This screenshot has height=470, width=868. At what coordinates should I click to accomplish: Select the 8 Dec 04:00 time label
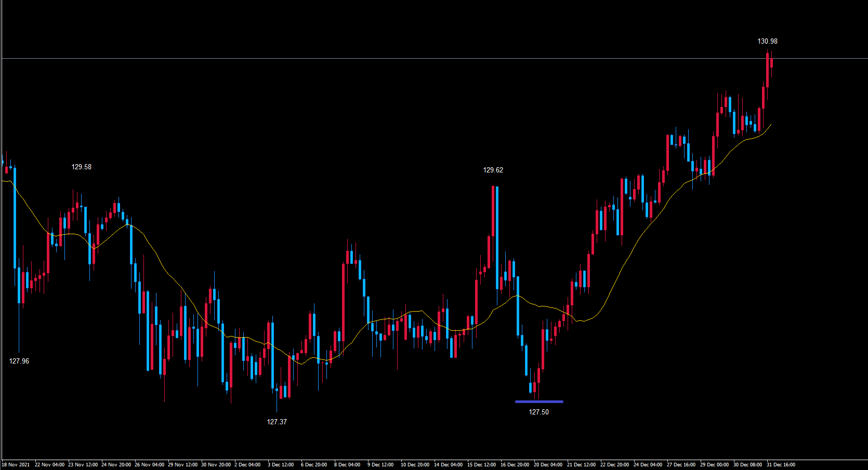[x=347, y=464]
